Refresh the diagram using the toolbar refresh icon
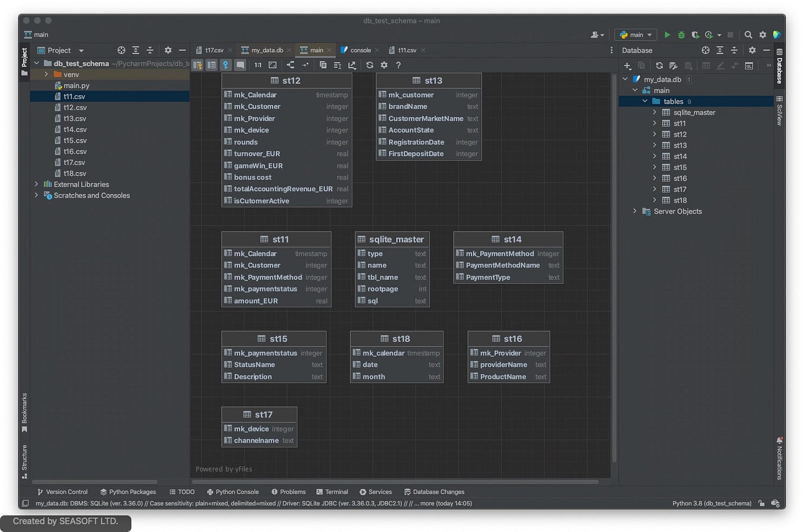The image size is (804, 532). (x=369, y=65)
